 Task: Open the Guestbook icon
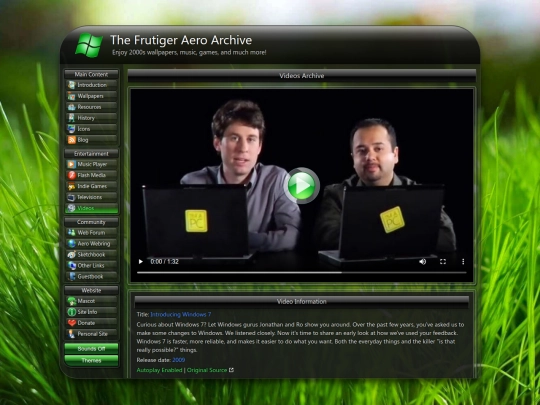tap(71, 277)
